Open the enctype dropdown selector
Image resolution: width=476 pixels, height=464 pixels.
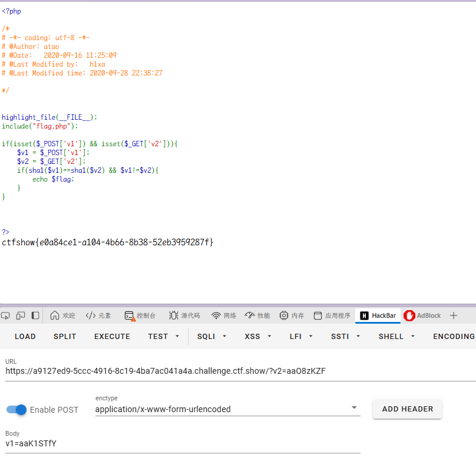(227, 409)
